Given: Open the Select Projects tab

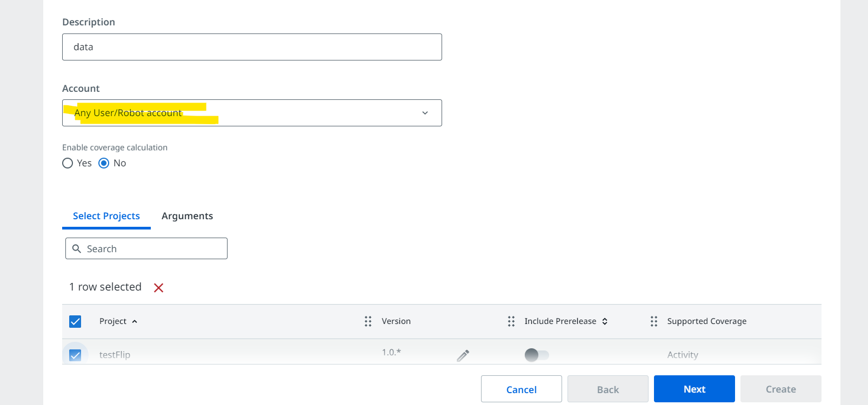Looking at the screenshot, I should click(106, 216).
